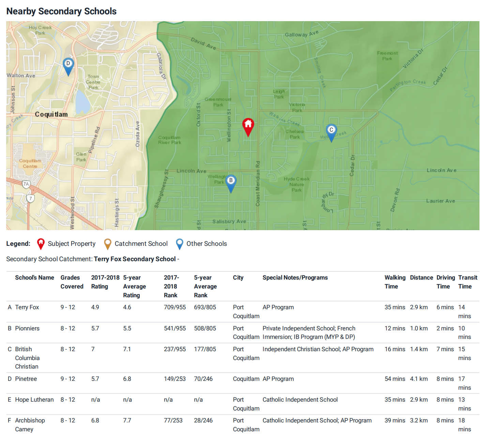This screenshot has height=448, width=488.
Task: Click Terry Fox rank 709/955
Action: point(175,307)
